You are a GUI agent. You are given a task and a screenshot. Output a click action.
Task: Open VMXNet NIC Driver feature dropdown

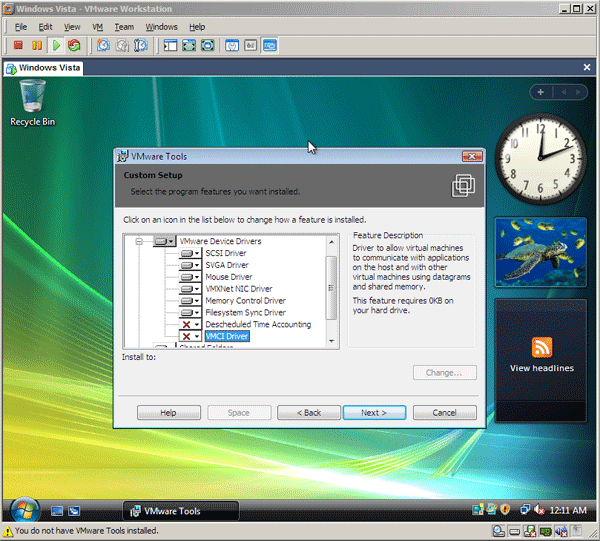pyautogui.click(x=190, y=289)
